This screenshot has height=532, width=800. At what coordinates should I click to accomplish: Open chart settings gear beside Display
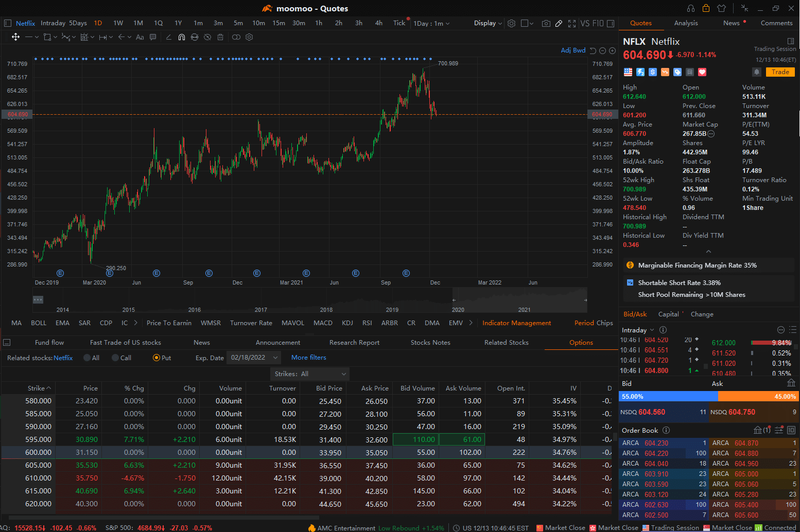[x=511, y=23]
